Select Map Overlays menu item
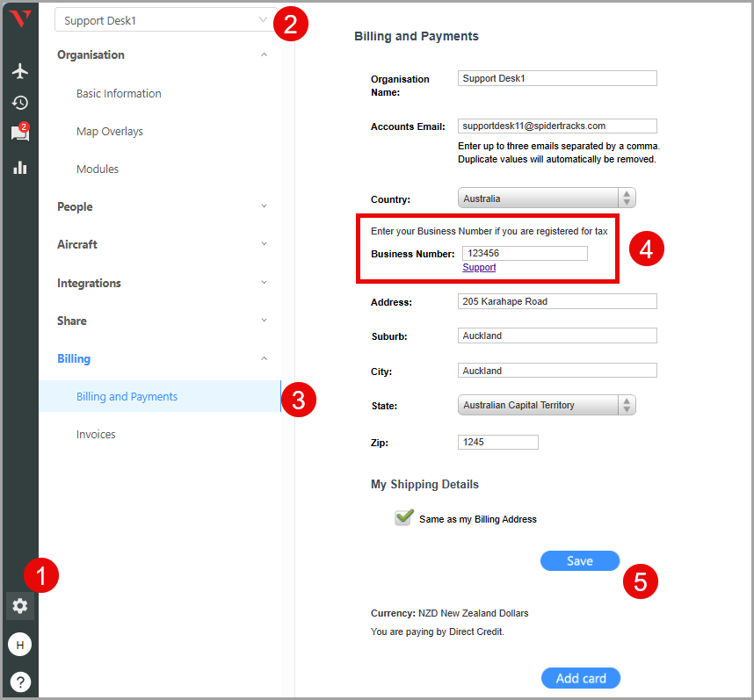Image resolution: width=754 pixels, height=700 pixels. [110, 131]
